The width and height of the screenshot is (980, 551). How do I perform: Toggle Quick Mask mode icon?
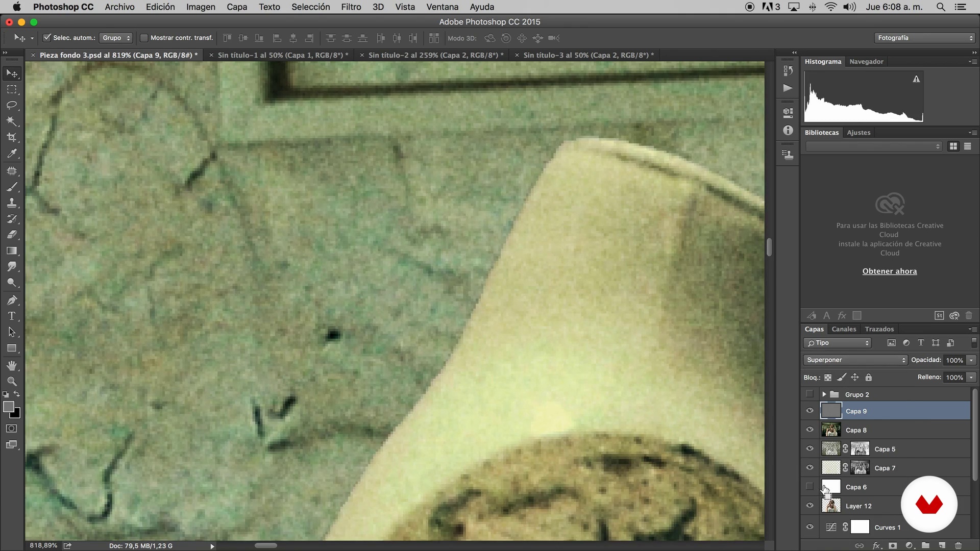coord(12,429)
